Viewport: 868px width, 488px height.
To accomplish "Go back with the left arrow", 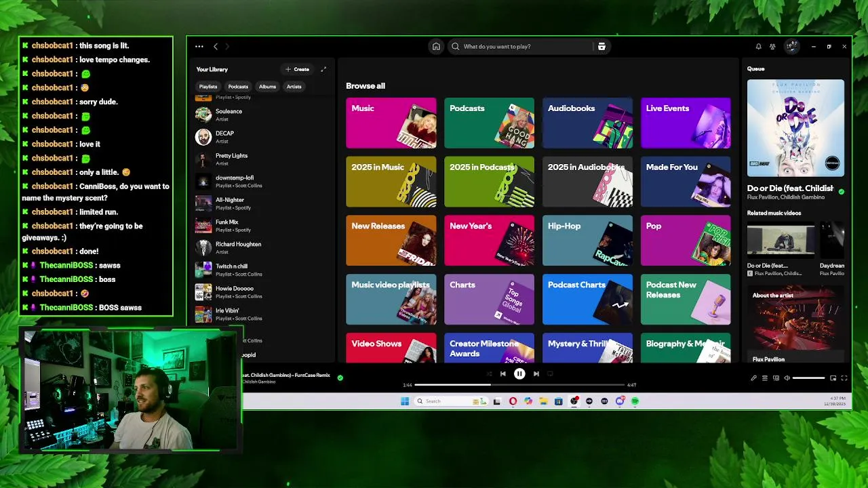I will pyautogui.click(x=216, y=47).
